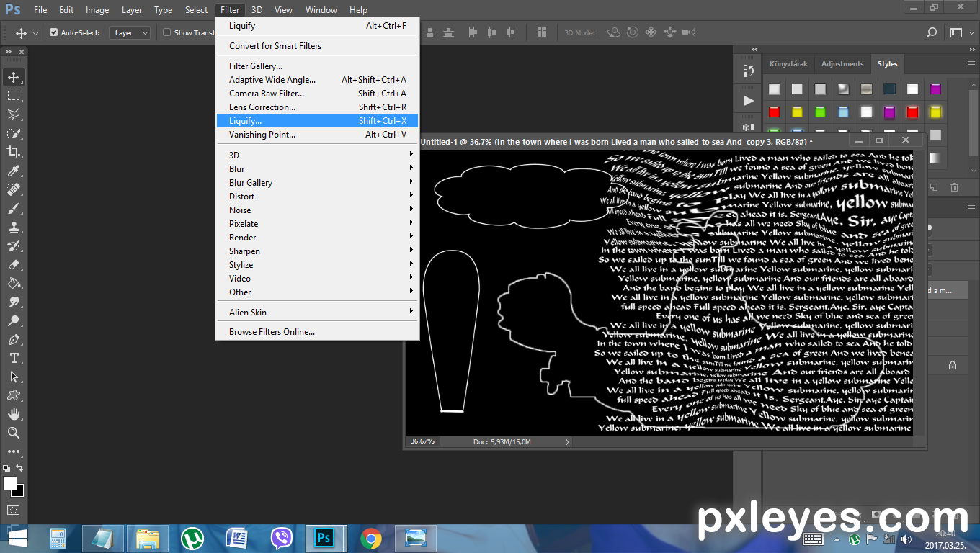Select the Pen tool

point(14,339)
